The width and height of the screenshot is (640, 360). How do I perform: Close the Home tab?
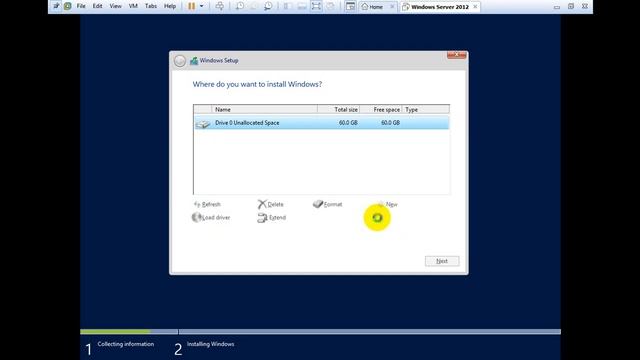[392, 7]
